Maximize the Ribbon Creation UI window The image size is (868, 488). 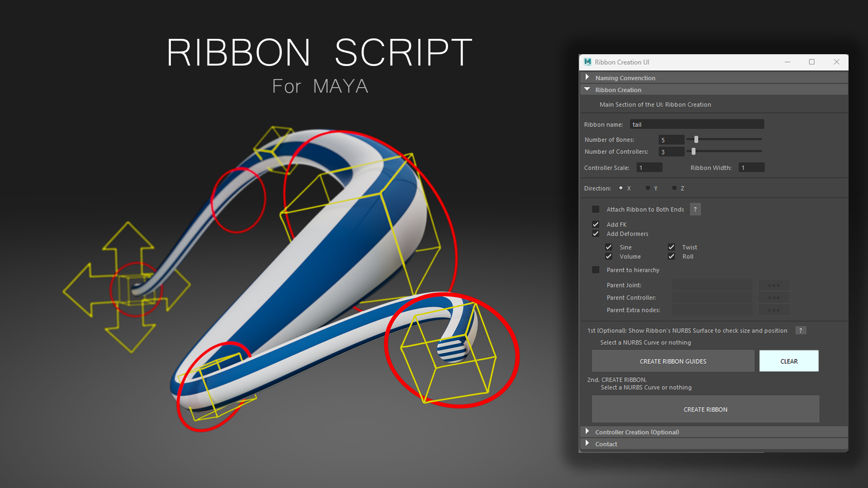(x=811, y=62)
